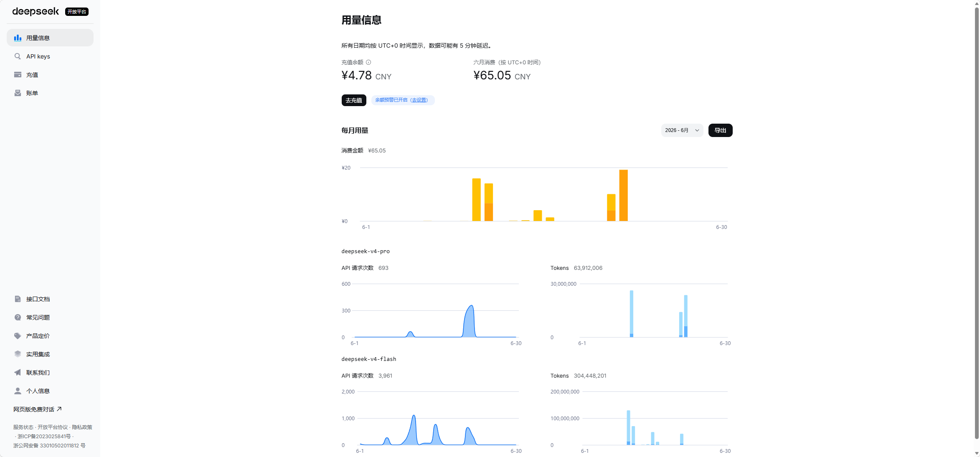Click the 用量信息 page heading
The width and height of the screenshot is (980, 457).
point(361,20)
